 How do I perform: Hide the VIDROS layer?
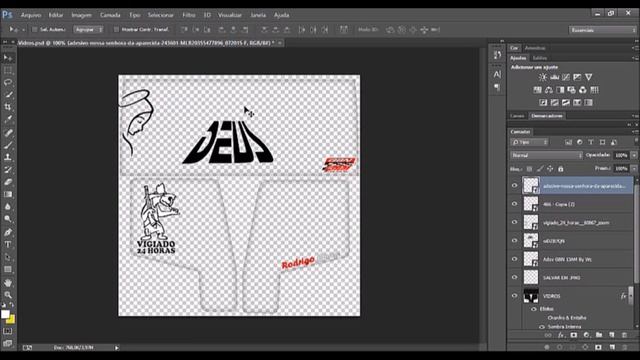(x=515, y=296)
